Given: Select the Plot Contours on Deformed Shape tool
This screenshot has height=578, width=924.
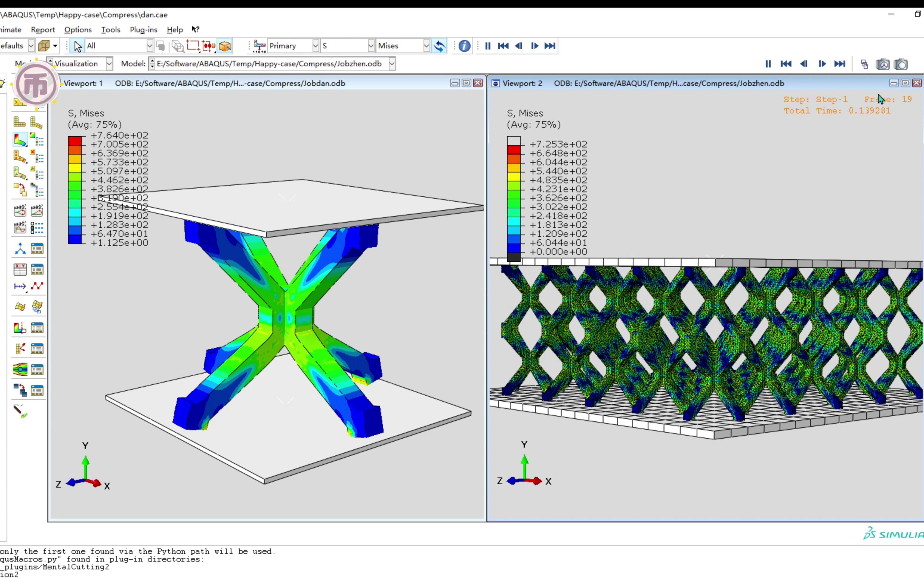Looking at the screenshot, I should 20,140.
